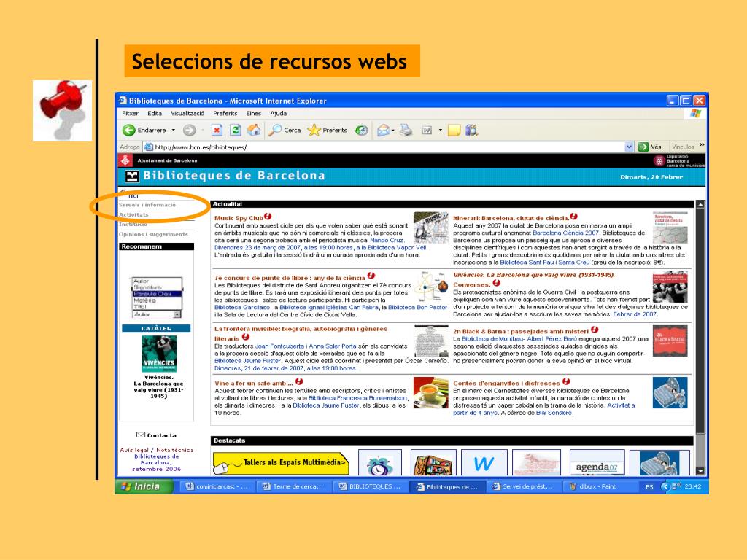This screenshot has height=560, width=747.
Task: Open the Eines menu
Action: pyautogui.click(x=253, y=113)
